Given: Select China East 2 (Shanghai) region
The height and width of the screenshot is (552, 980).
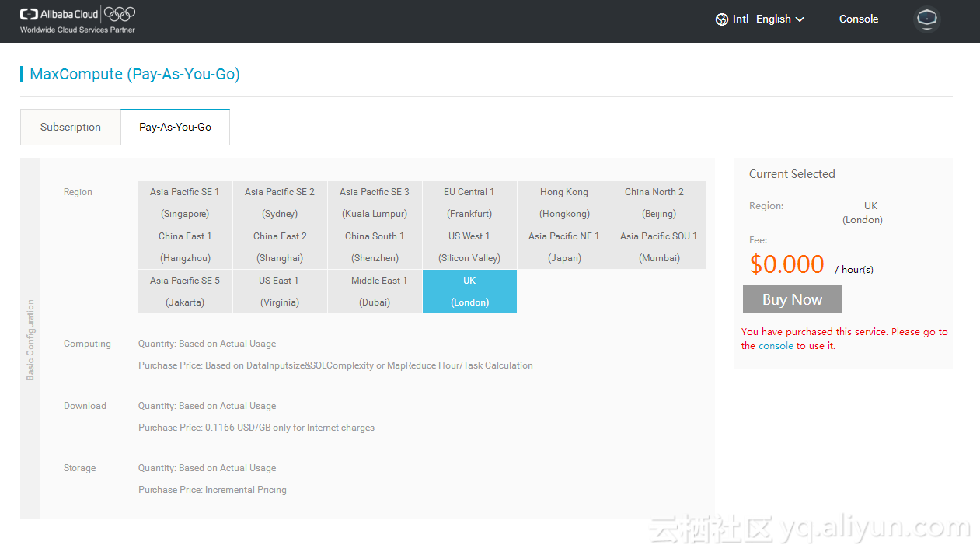Looking at the screenshot, I should (280, 247).
